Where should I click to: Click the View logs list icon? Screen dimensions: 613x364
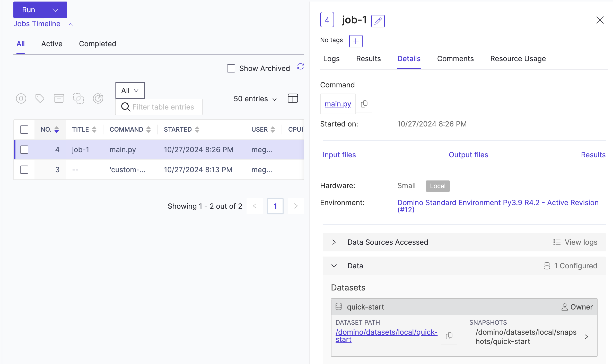[x=557, y=242]
